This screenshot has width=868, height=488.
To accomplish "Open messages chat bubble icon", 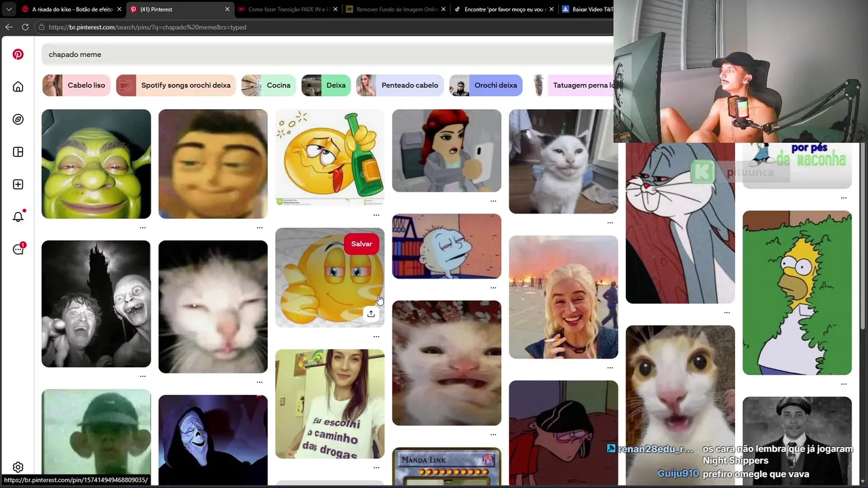I will [18, 249].
